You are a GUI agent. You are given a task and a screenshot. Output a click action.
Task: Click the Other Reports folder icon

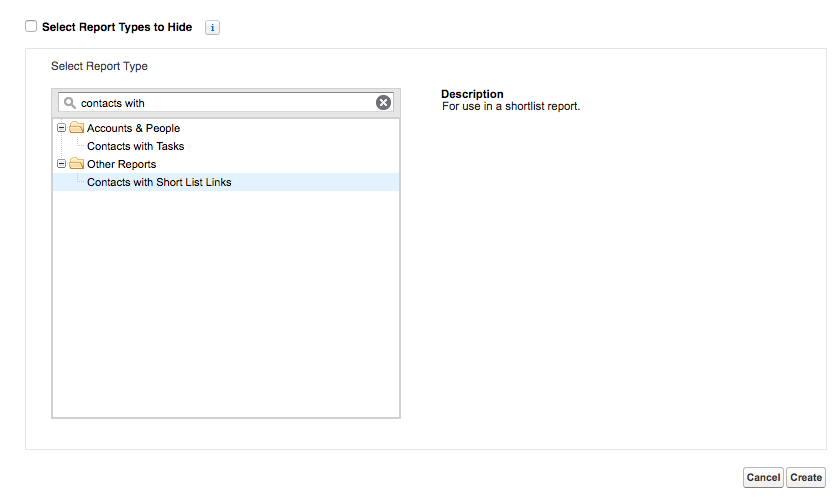coord(77,163)
